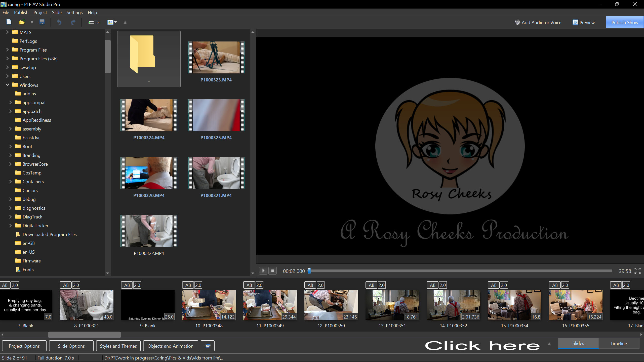Click the Open project folder icon
This screenshot has height=362, width=644.
pos(22,22)
